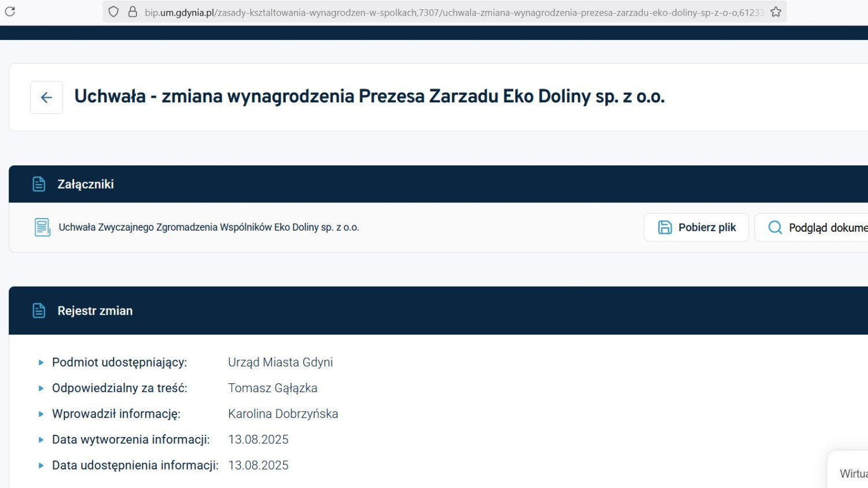Open the tracking protection shield icon
The height and width of the screenshot is (488, 868).
tap(113, 12)
